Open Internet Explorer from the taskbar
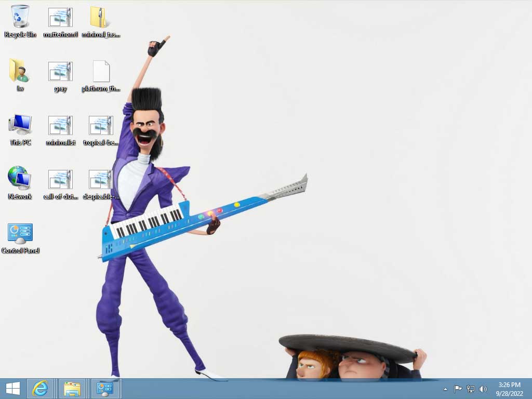This screenshot has height=399, width=532. click(41, 388)
